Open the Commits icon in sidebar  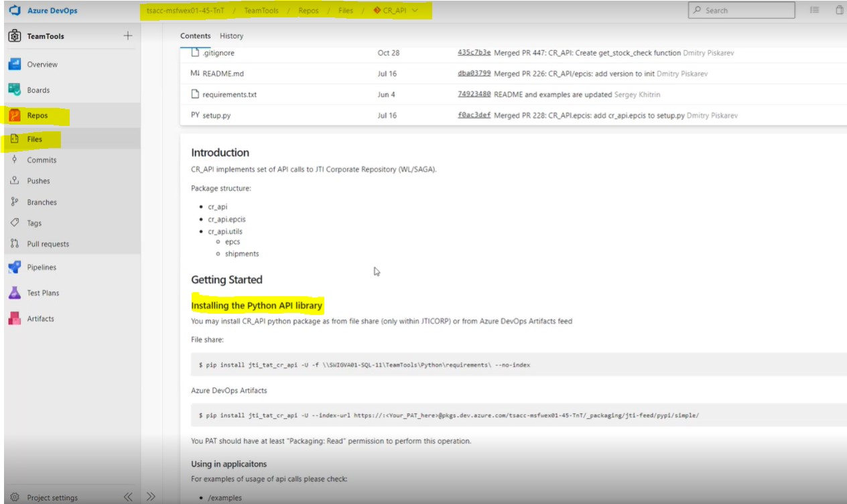15,160
